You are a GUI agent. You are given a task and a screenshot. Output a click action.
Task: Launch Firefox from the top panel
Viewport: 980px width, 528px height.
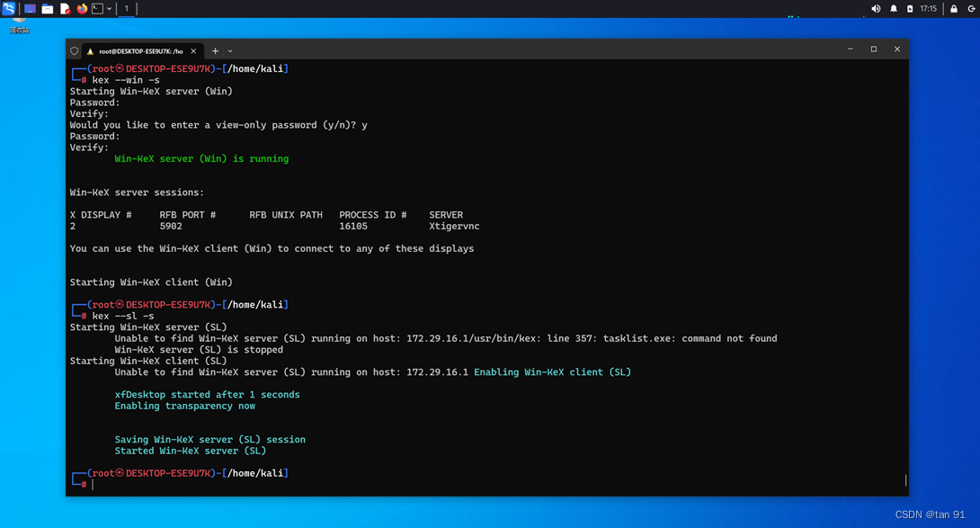click(x=82, y=9)
